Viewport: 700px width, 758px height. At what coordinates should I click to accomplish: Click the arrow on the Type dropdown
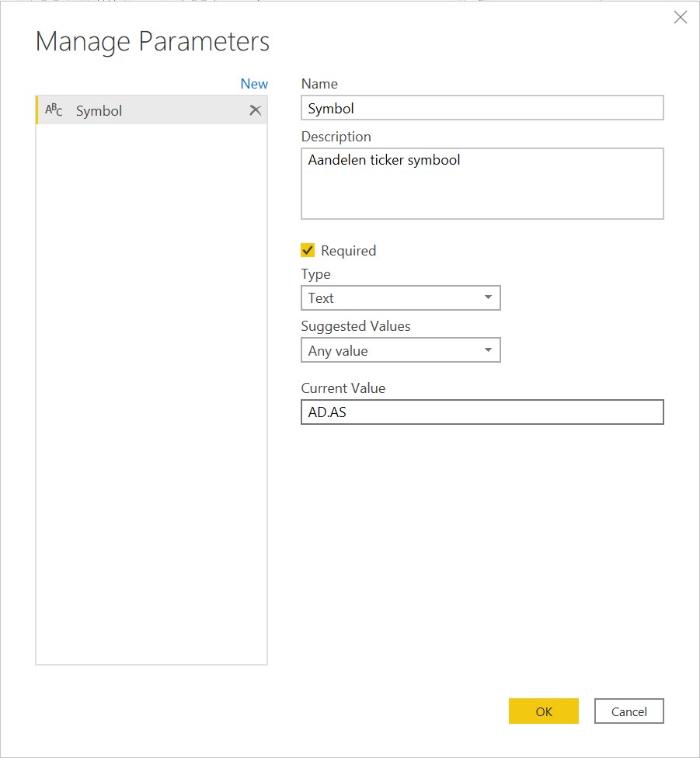(x=488, y=297)
